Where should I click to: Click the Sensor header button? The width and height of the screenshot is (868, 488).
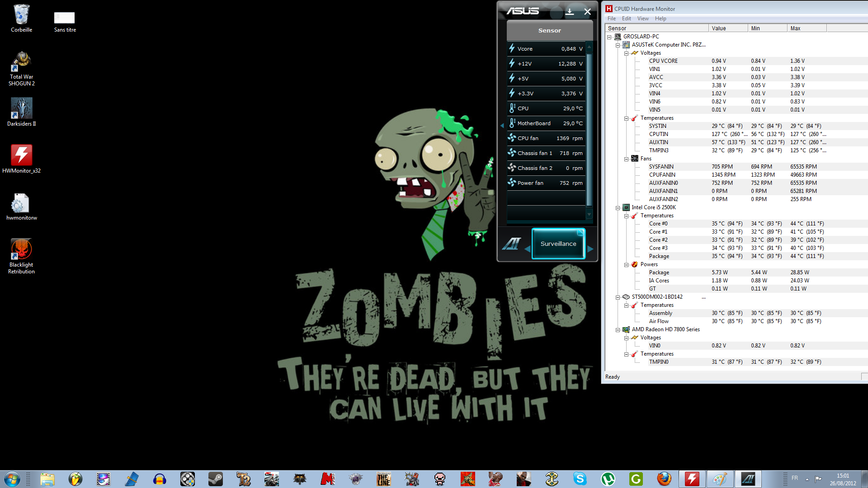pyautogui.click(x=549, y=30)
